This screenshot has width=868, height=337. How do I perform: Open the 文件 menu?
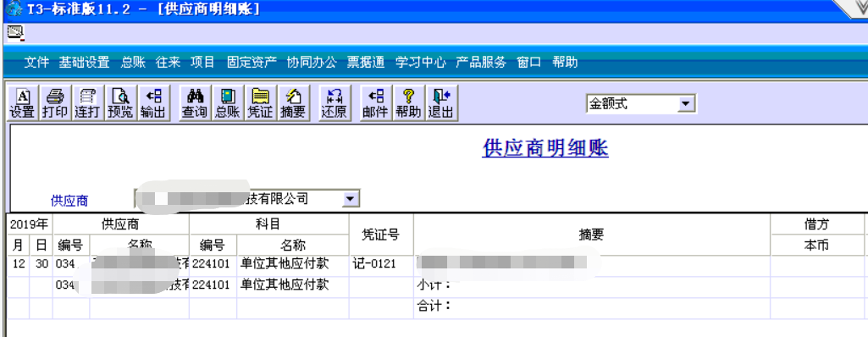[x=36, y=63]
